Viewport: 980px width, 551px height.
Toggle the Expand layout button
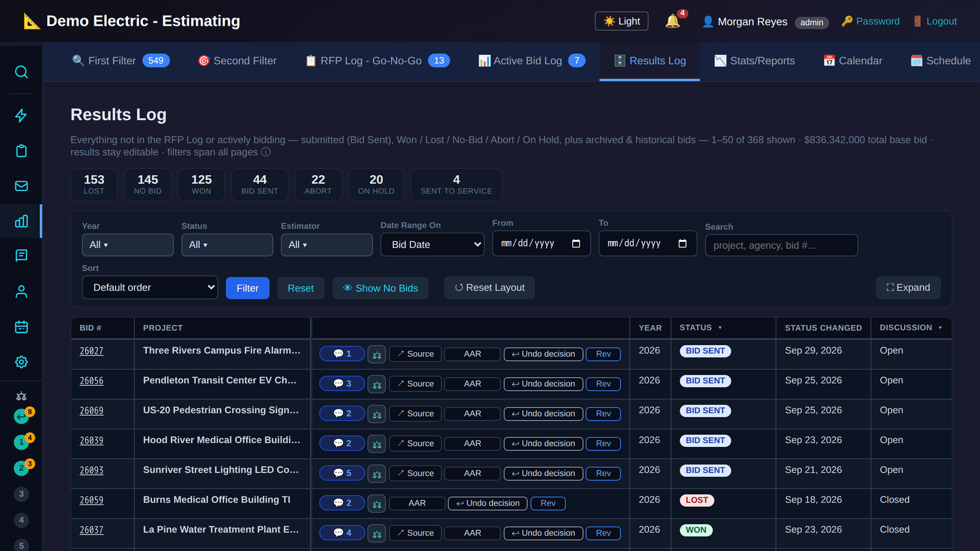[908, 288]
